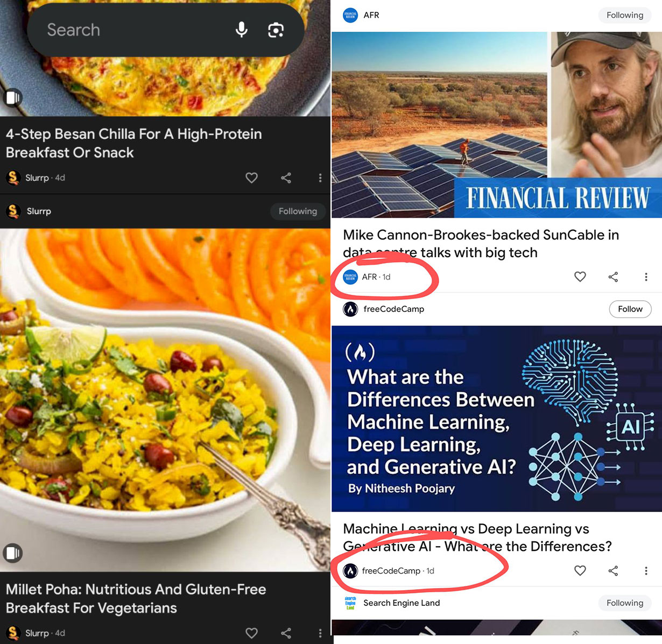This screenshot has width=662, height=644.
Task: Open three-dot menu on SunCable article
Action: [646, 277]
